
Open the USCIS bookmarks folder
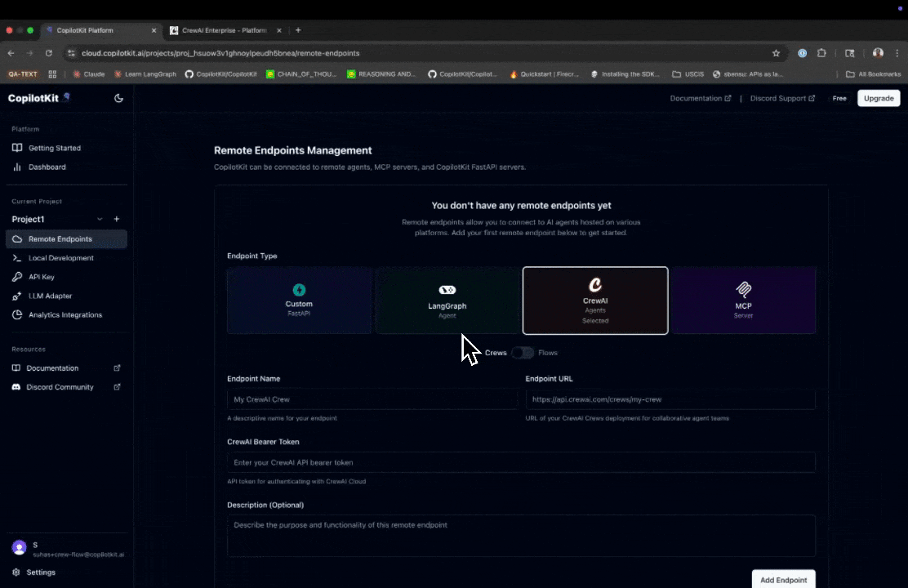[x=688, y=73]
